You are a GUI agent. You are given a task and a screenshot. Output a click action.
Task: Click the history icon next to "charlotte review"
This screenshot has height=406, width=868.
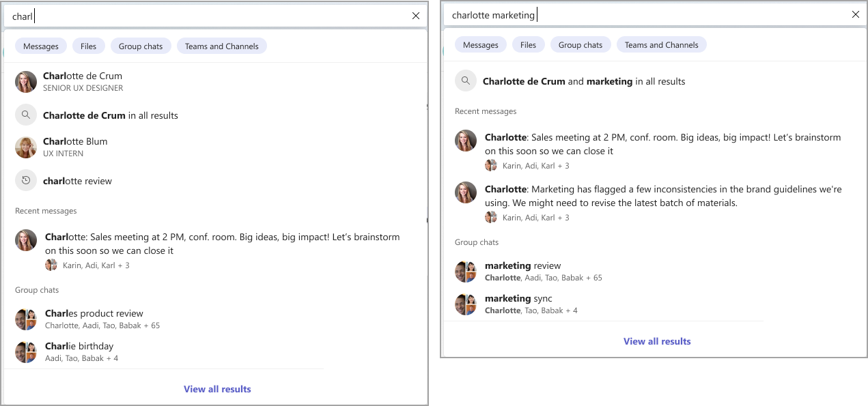(x=26, y=181)
